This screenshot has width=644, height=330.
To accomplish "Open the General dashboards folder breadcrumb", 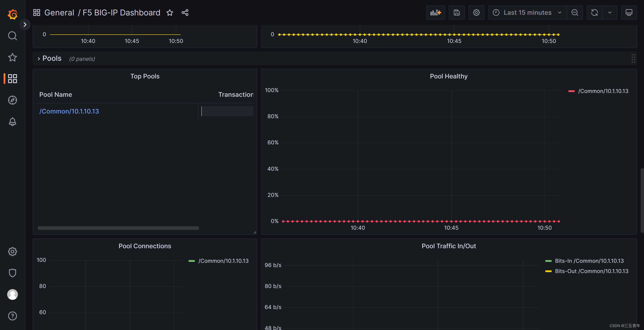I will tap(59, 13).
